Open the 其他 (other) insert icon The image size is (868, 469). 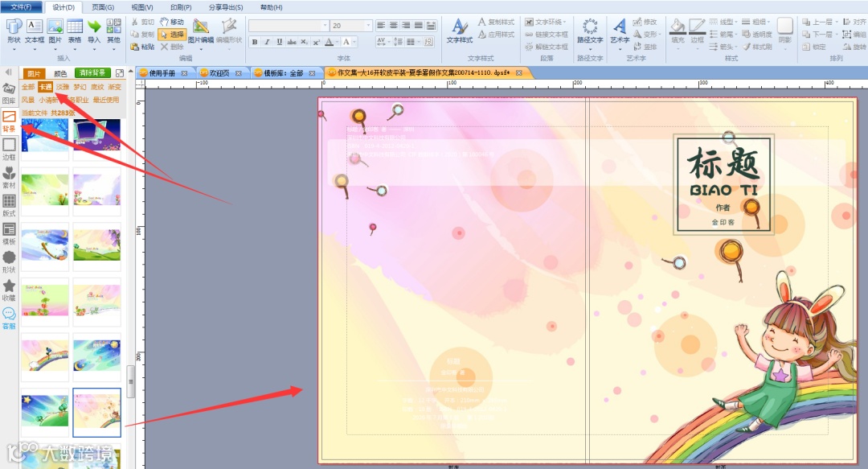pyautogui.click(x=113, y=31)
